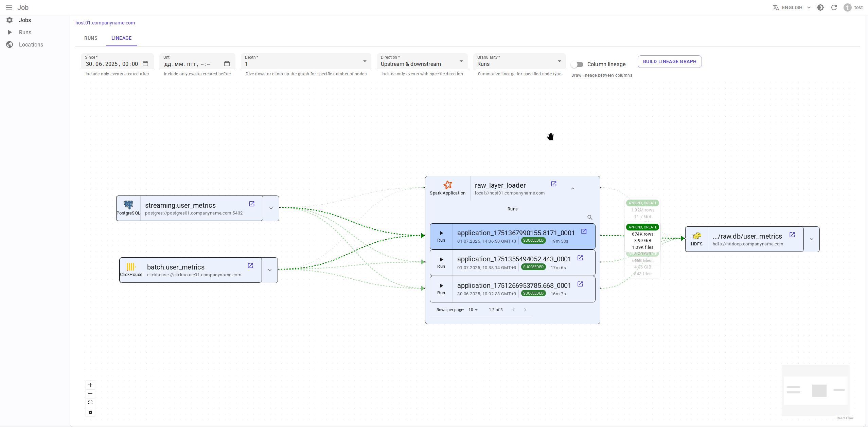
Task: Fit lineage graph to view
Action: (90, 403)
